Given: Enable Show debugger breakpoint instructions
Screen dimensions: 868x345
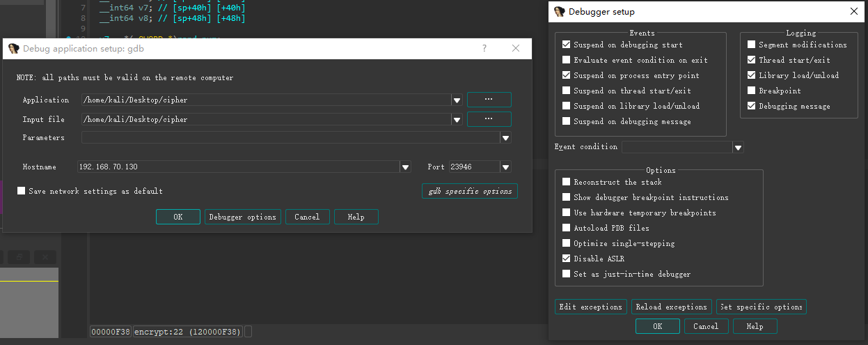Looking at the screenshot, I should [x=567, y=197].
